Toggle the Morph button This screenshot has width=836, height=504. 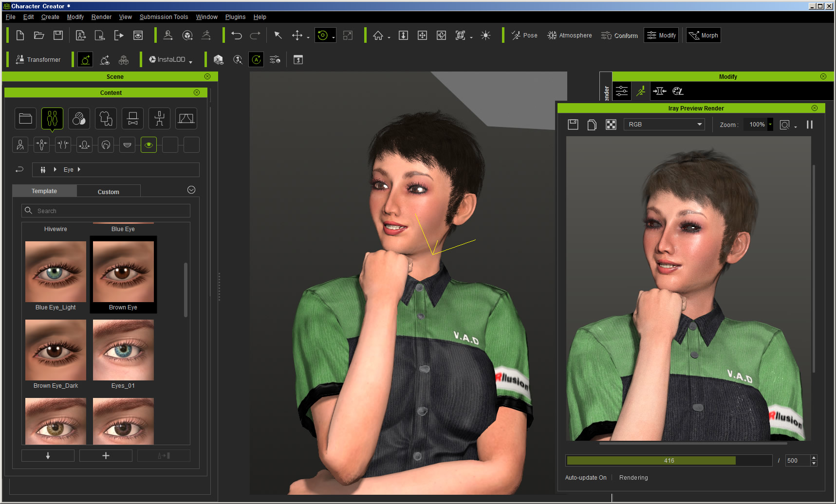(704, 36)
